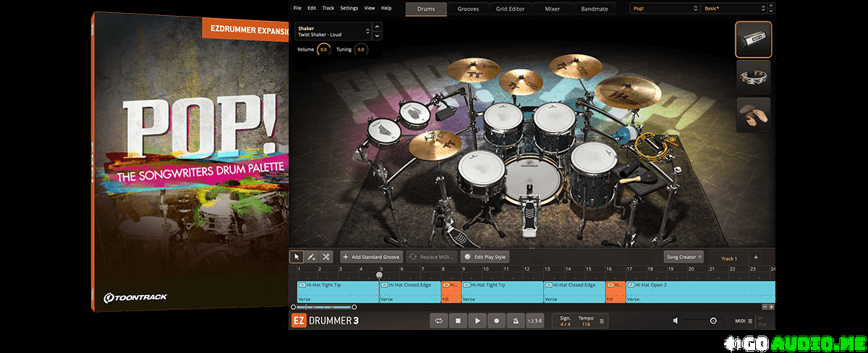Click the Edit Play Style button
This screenshot has width=868, height=353.
pos(485,257)
